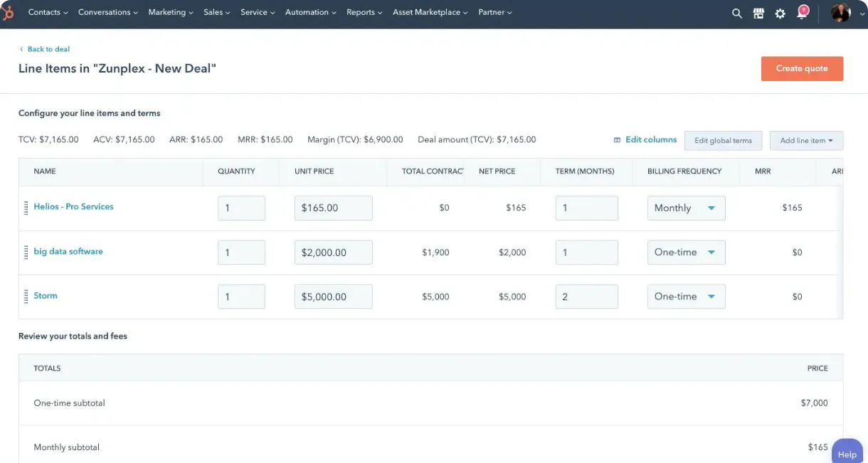Open the Marketplace store icon
The image size is (868, 463).
tap(758, 13)
